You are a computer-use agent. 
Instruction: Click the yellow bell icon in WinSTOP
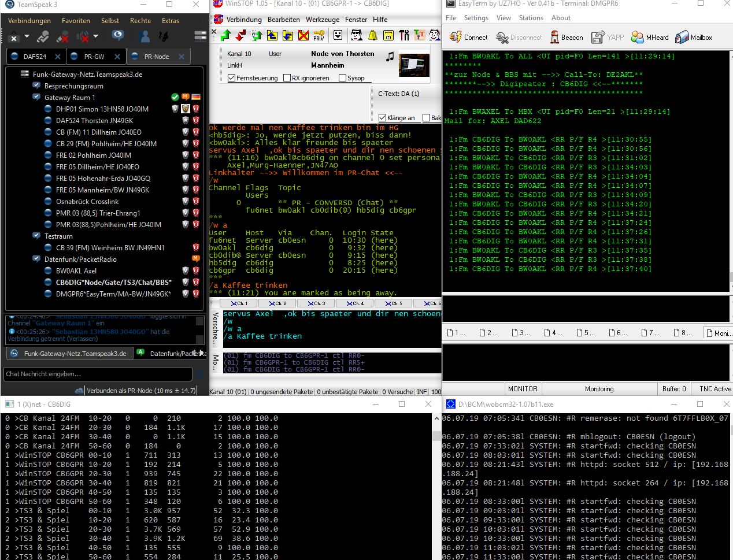373,36
